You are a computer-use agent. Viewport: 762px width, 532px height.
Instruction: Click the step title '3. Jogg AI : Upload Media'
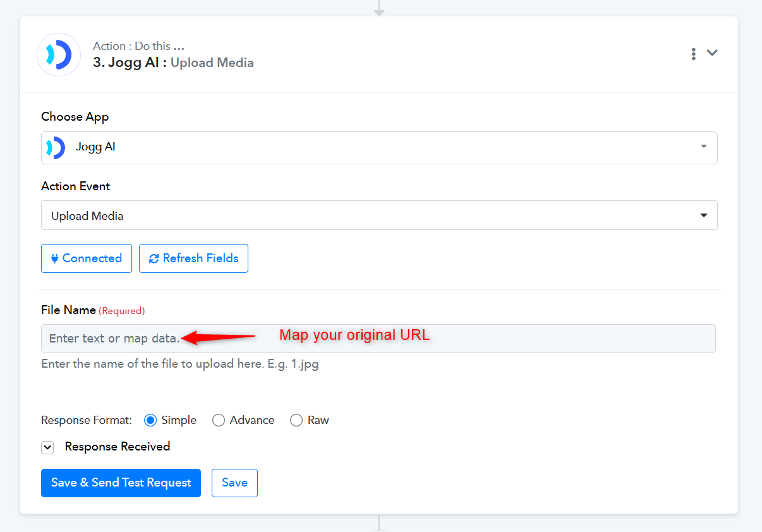pyautogui.click(x=173, y=63)
